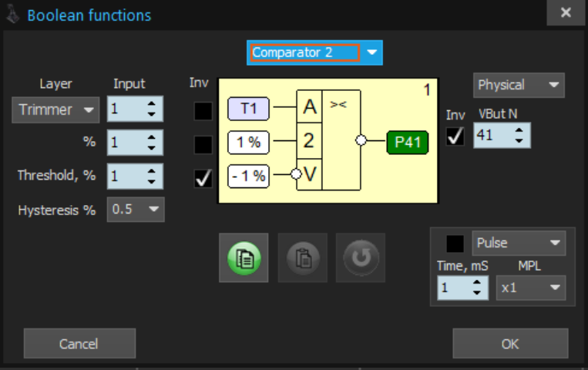This screenshot has height=370, width=588.
Task: Enable Inv checkbox for input A
Action: [203, 111]
